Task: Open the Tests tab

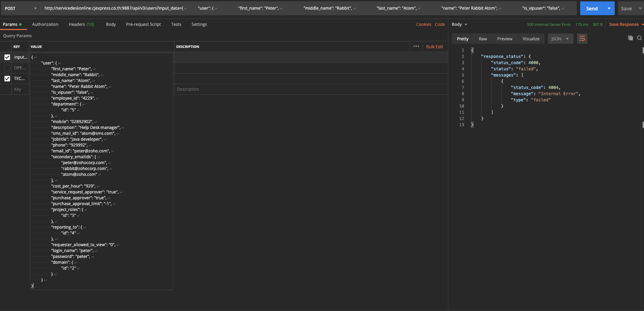Action: pos(176,24)
